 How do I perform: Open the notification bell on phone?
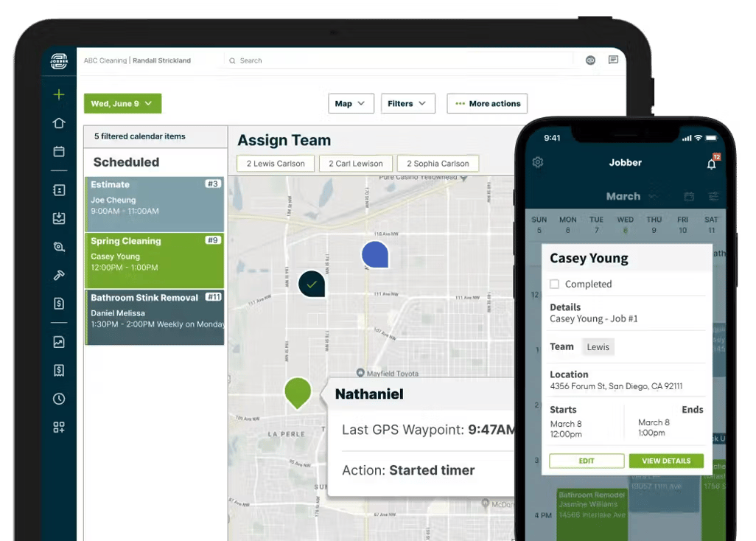tap(712, 164)
